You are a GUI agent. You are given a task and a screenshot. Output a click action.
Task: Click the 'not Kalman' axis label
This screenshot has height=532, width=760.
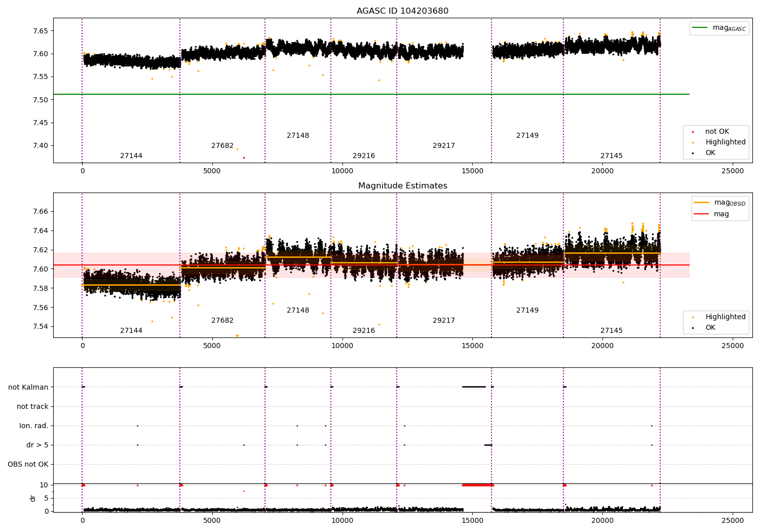[x=28, y=388]
